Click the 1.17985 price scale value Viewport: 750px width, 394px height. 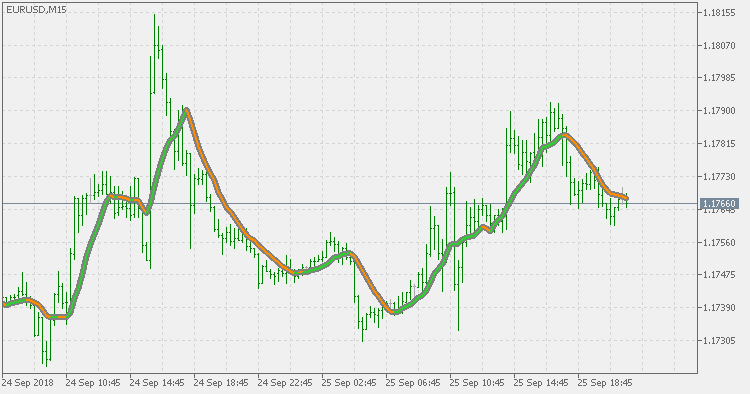719,77
